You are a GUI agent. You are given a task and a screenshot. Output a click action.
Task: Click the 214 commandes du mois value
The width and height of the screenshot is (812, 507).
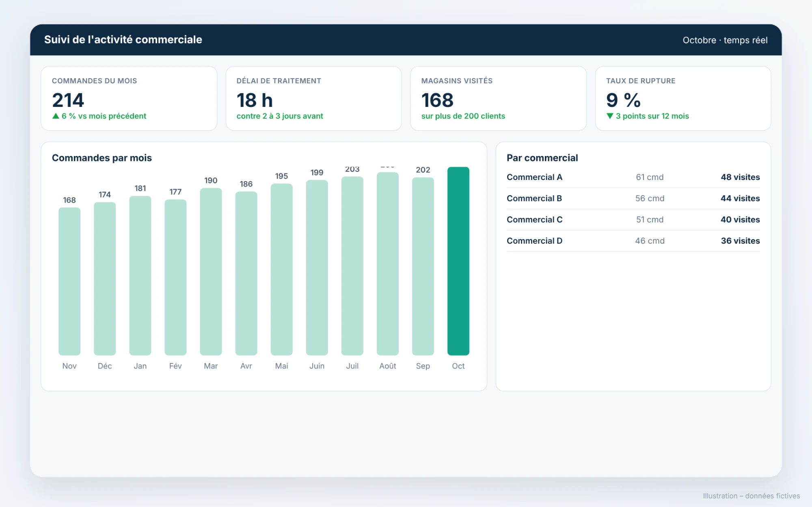[68, 100]
